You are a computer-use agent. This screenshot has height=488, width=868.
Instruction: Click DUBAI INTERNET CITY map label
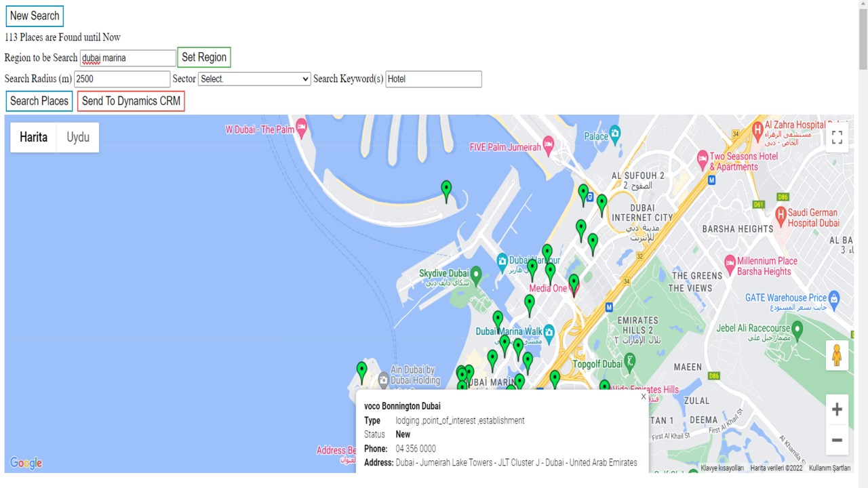[x=642, y=213]
